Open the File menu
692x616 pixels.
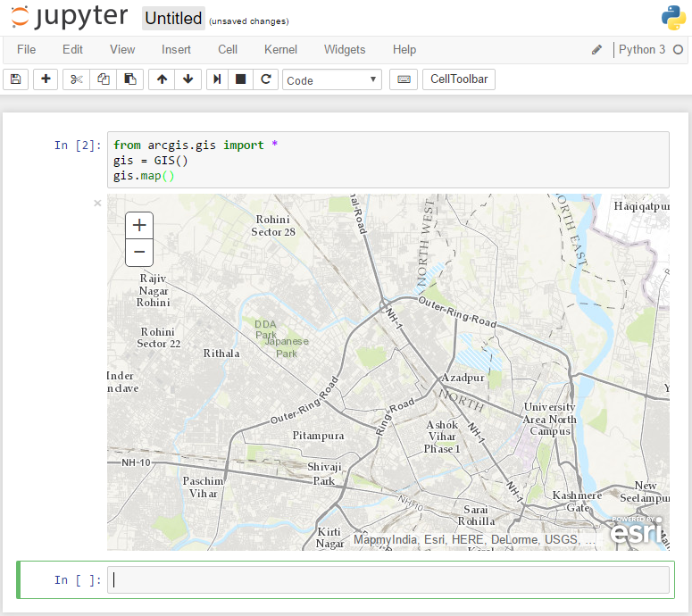[27, 49]
